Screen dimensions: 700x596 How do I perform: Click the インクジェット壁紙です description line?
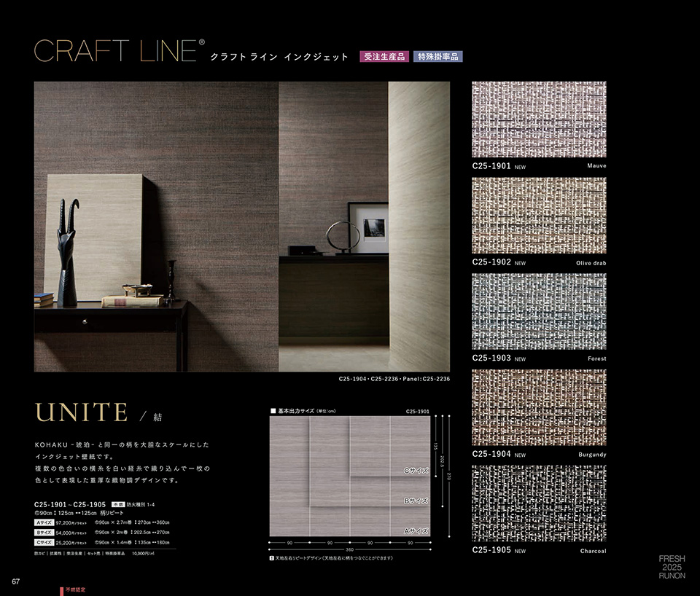point(75,457)
